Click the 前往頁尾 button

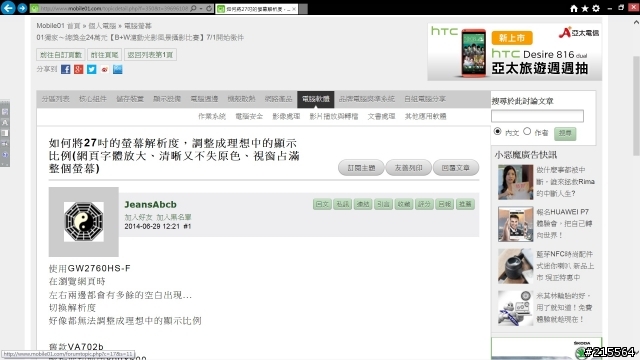(104, 55)
